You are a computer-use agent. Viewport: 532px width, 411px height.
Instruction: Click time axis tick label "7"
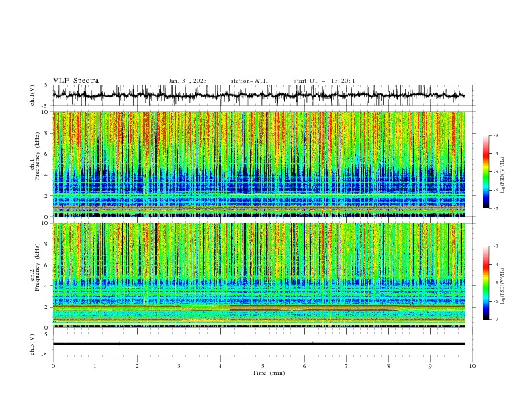pyautogui.click(x=347, y=366)
